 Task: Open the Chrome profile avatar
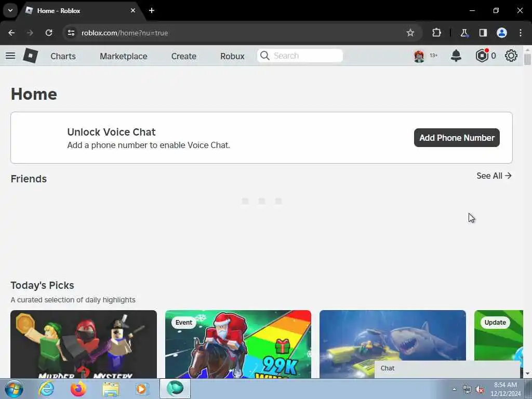tap(502, 33)
